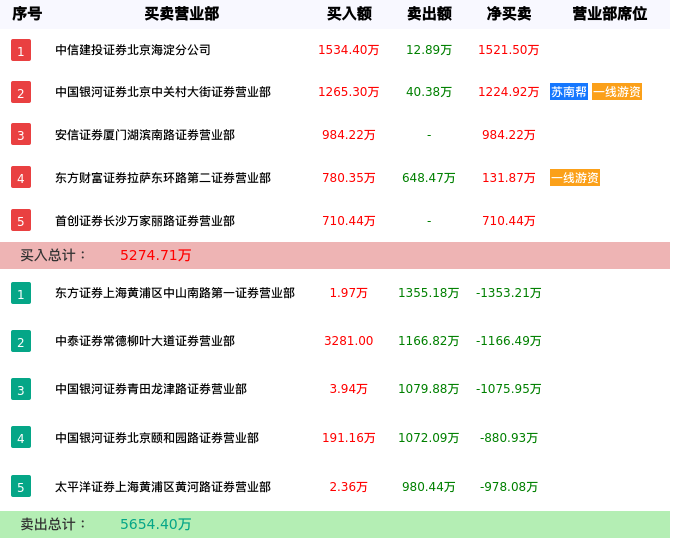Screen dimensions: 676x540
Task: Open 中信建投证券北京海淀分公司 branch
Action: click(x=133, y=50)
